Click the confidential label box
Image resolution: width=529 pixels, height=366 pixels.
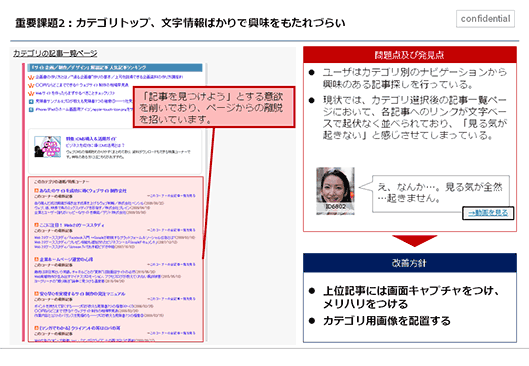click(x=485, y=19)
